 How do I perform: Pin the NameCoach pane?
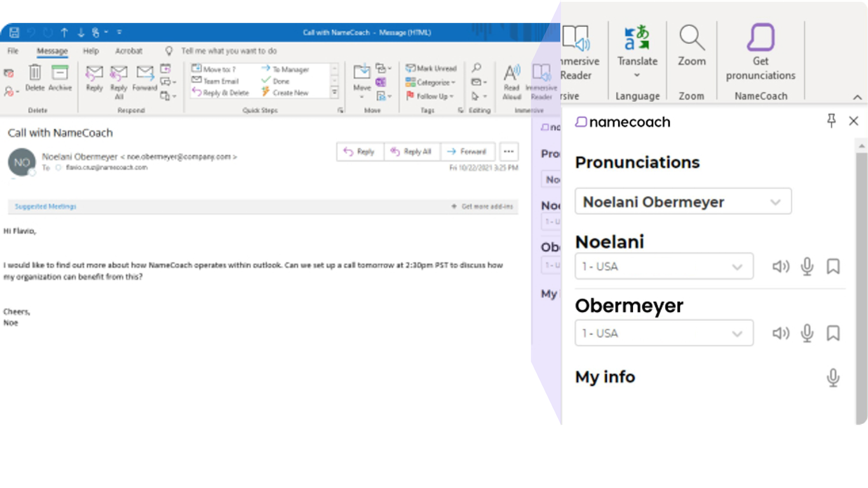(831, 121)
